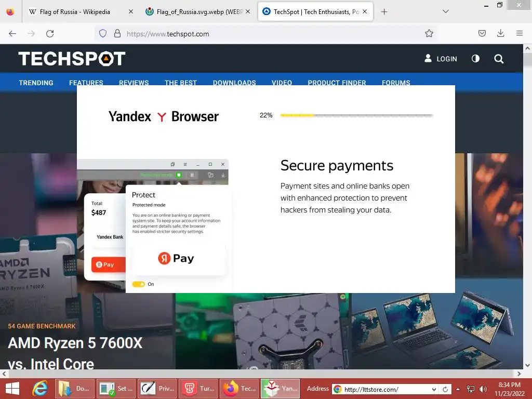This screenshot has height=399, width=532.
Task: Open the FORUMS menu
Action: (396, 83)
